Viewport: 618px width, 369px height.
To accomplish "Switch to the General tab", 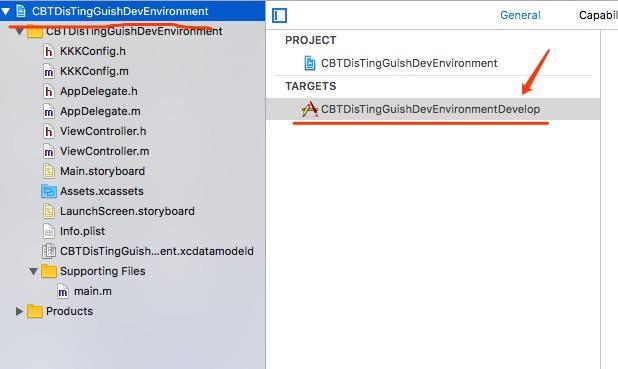I will pos(520,15).
